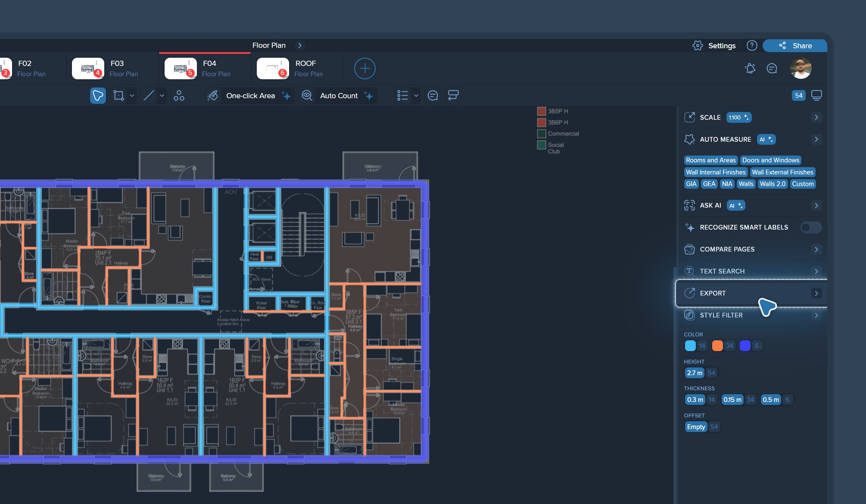The width and height of the screenshot is (866, 504).
Task: Click the monitor display icon
Action: (x=816, y=96)
